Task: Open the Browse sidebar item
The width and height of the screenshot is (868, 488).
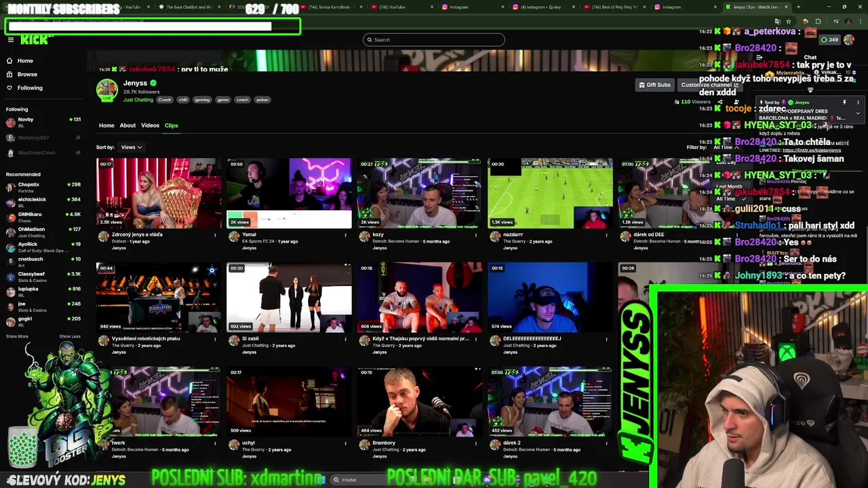Action: point(27,74)
